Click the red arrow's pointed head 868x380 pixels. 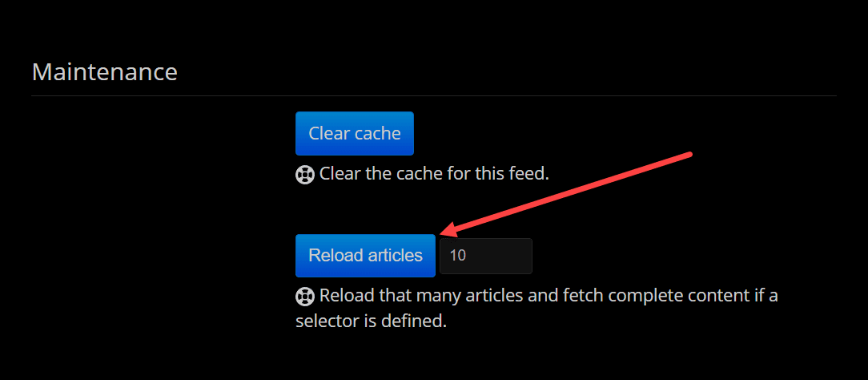(x=445, y=232)
